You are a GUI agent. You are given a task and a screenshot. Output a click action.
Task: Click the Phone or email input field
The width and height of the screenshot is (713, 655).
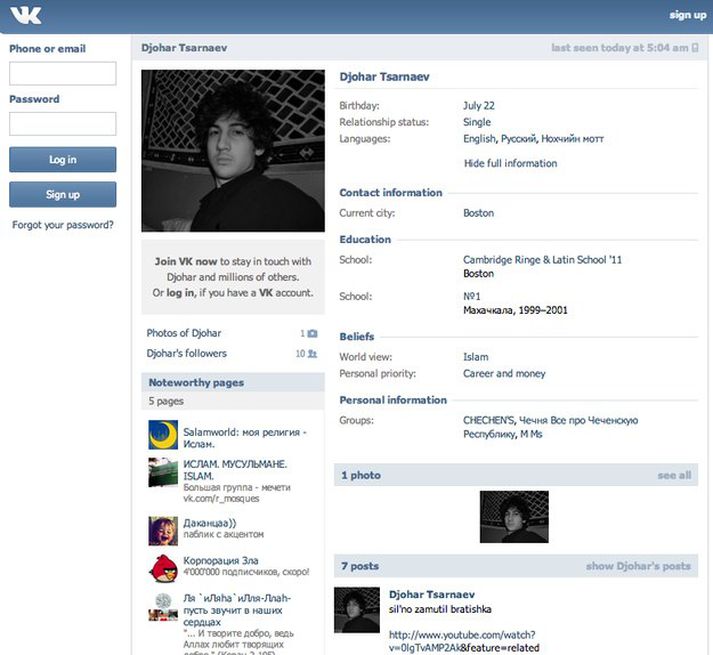(x=63, y=74)
